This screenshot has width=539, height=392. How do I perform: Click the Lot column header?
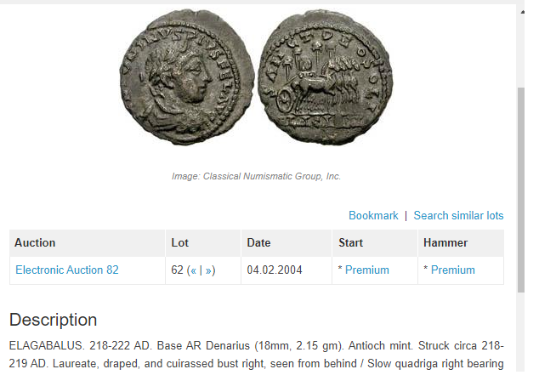(203, 242)
